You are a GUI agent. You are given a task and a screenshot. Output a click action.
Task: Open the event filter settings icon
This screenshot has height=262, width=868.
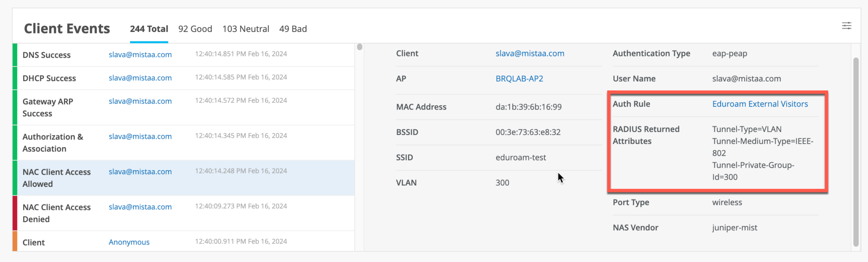[846, 26]
